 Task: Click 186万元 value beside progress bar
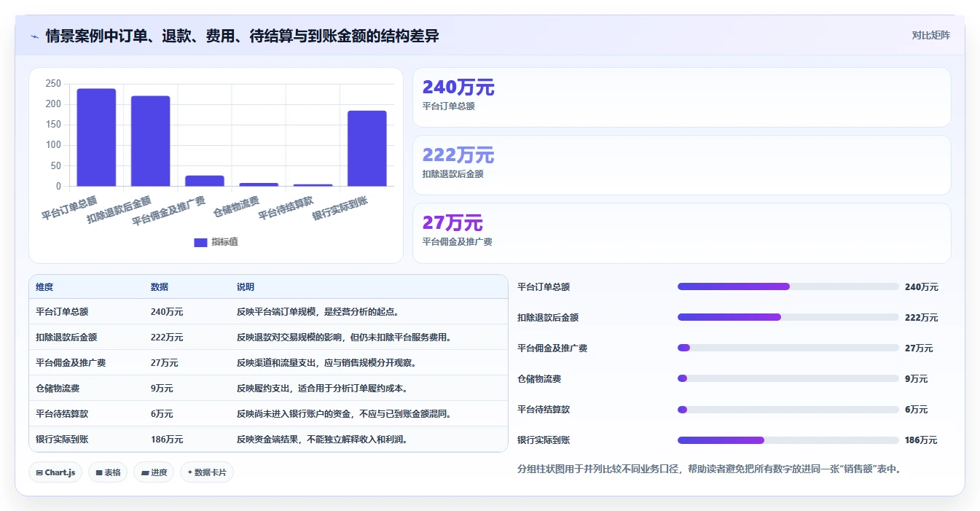(x=921, y=440)
